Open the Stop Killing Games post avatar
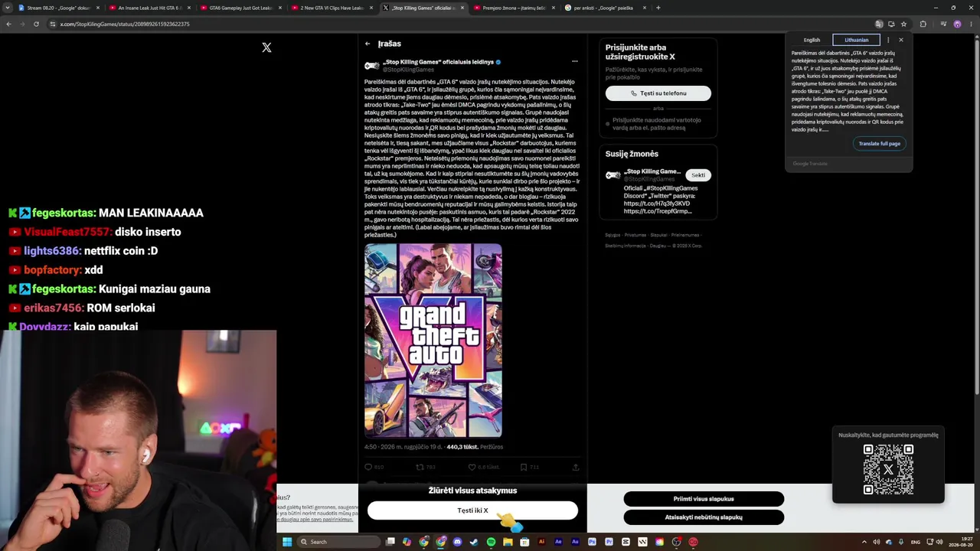980x551 pixels. click(x=372, y=66)
